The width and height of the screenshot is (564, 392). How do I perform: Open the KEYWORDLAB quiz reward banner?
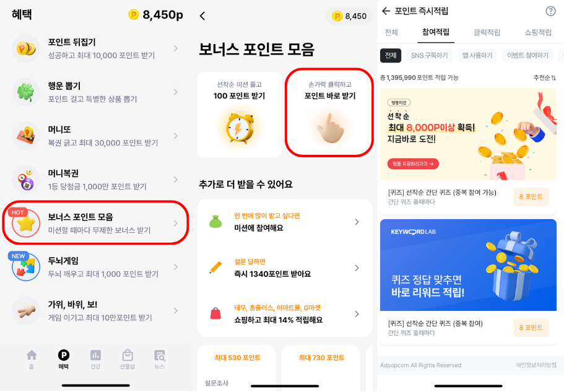(x=468, y=265)
